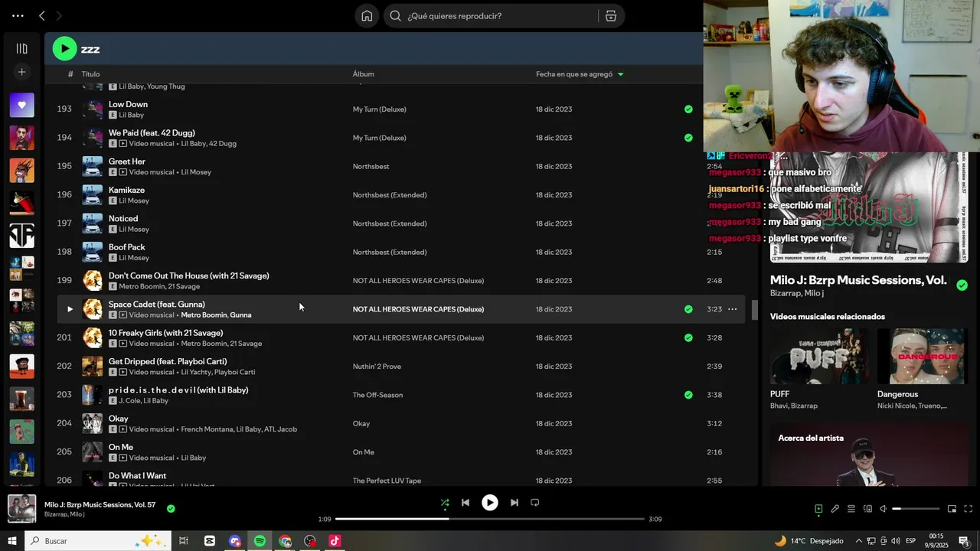Open CapCut from the taskbar
The height and width of the screenshot is (551, 980).
click(210, 541)
